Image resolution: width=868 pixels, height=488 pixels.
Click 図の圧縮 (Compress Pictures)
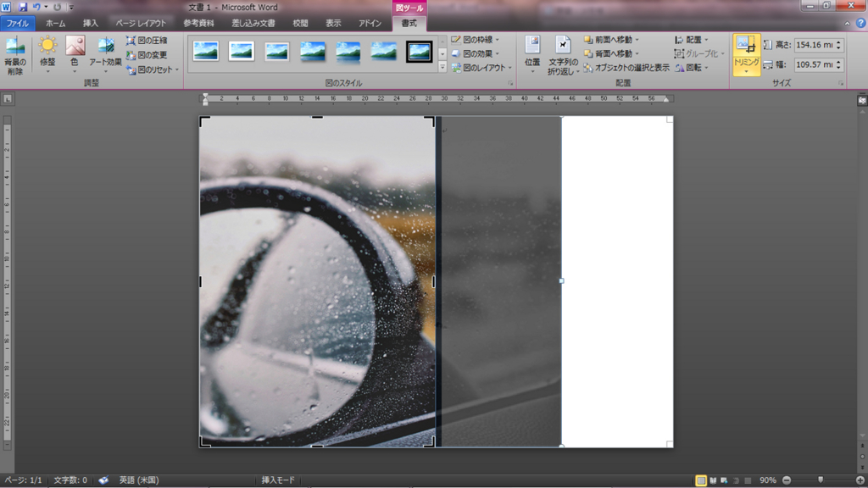pos(147,41)
